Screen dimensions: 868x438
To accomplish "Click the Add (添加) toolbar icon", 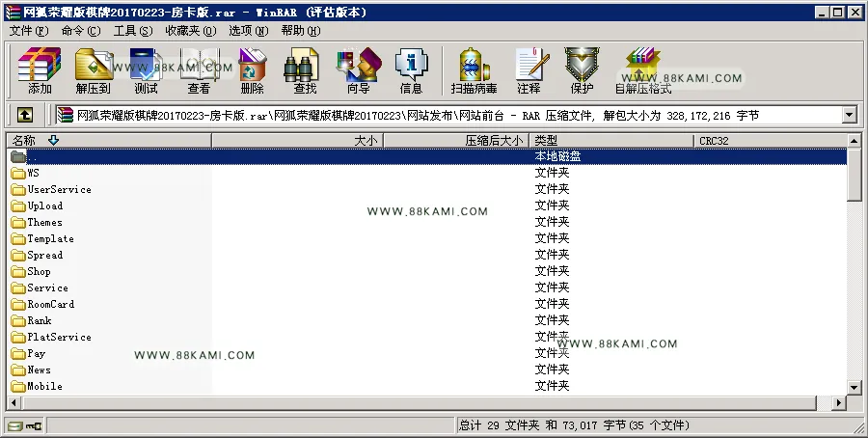I will 40,70.
